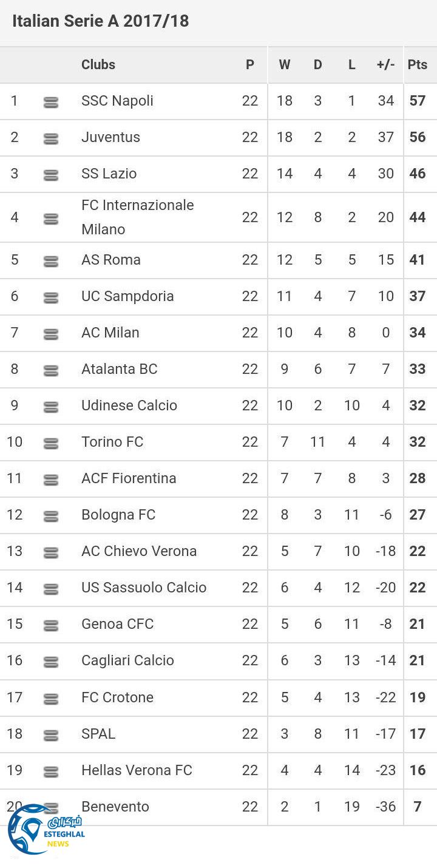Open the Atalanta BC club link
Viewport: 437px width, 868px height.
(x=120, y=369)
